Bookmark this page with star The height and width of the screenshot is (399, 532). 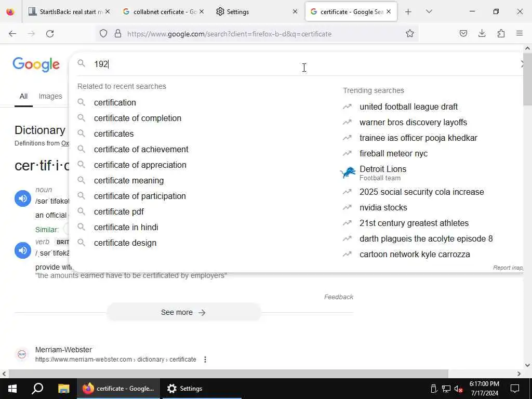[x=409, y=34]
